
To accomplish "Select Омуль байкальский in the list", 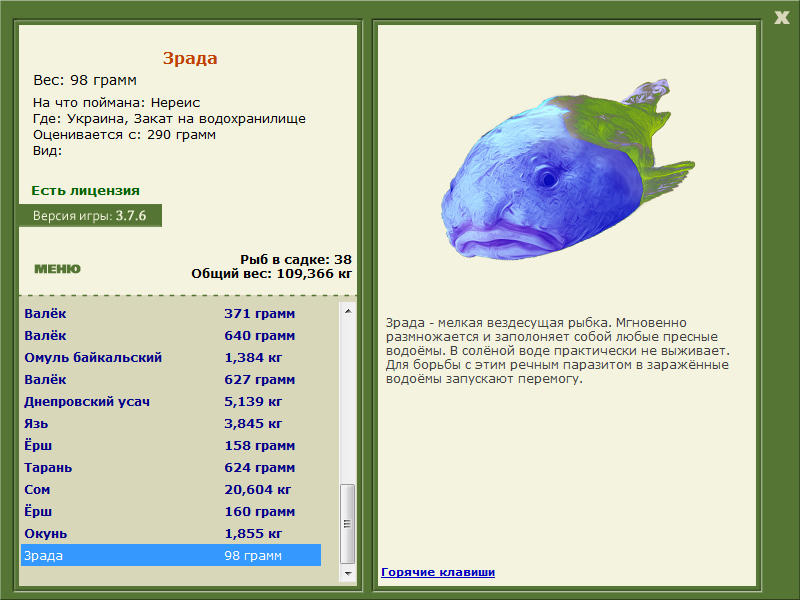I will [x=171, y=358].
